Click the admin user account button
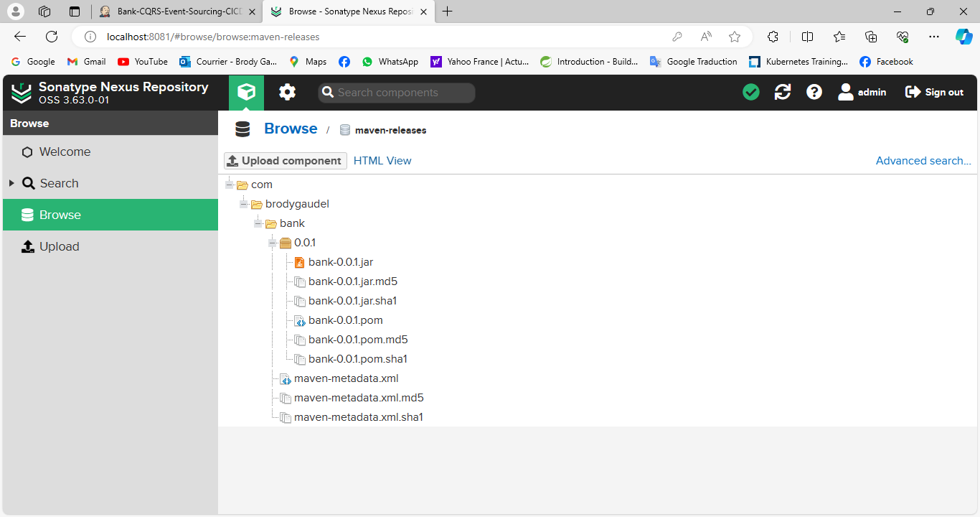The image size is (980, 517). (862, 92)
